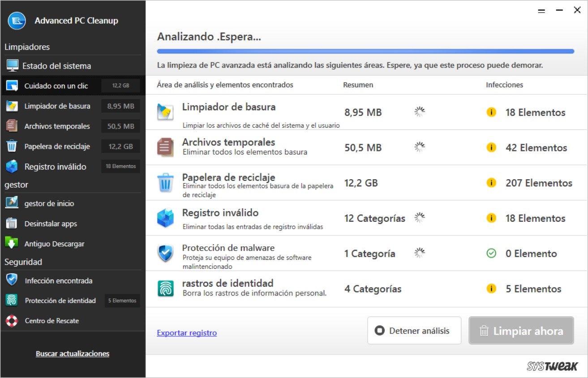Image resolution: width=588 pixels, height=378 pixels.
Task: Click the Estado del sistema monitor icon
Action: (x=12, y=66)
